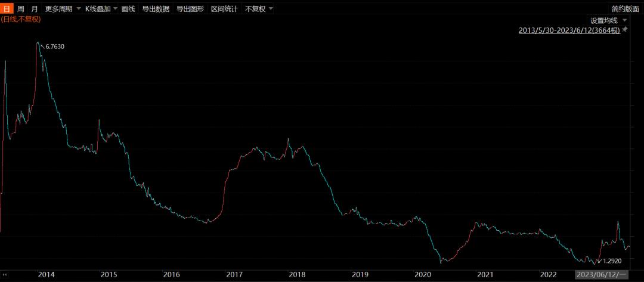Screen dimensions: 644x282
Task: Switch to weekly (周) period
Action: (21, 9)
